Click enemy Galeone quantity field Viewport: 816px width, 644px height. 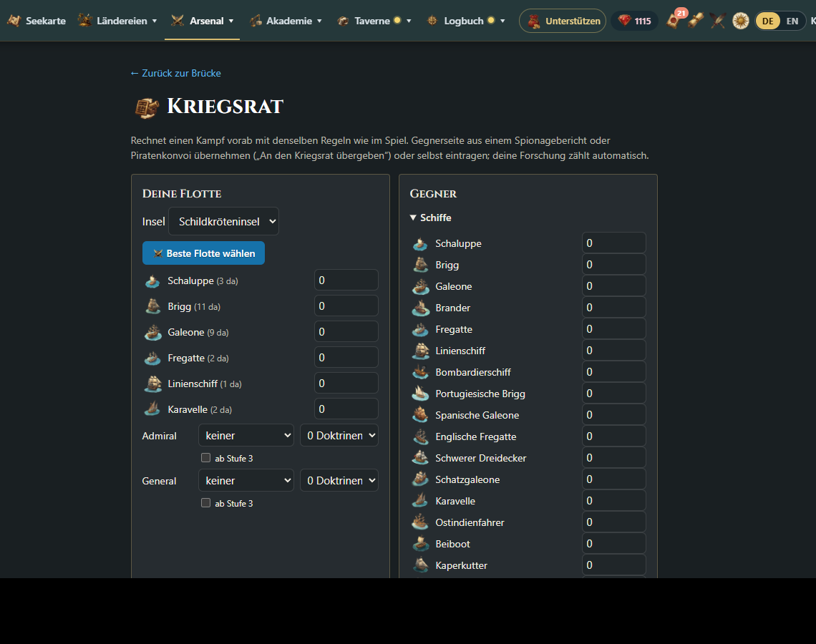pyautogui.click(x=614, y=286)
